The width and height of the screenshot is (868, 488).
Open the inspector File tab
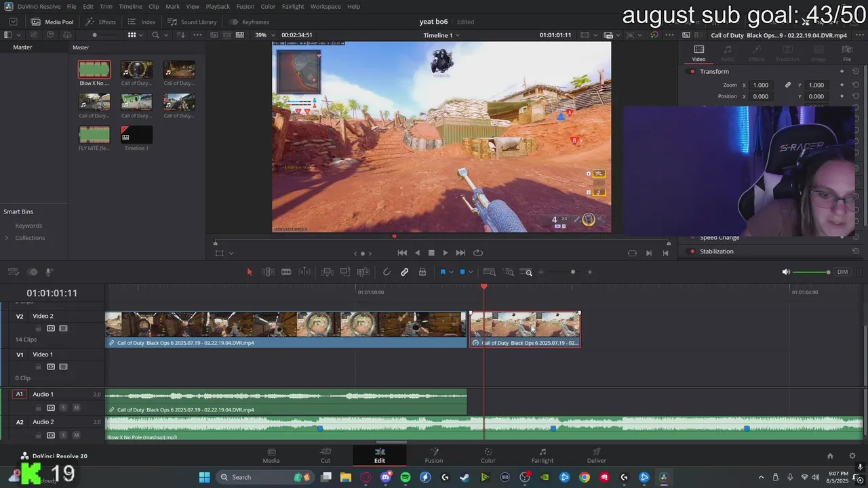point(846,53)
